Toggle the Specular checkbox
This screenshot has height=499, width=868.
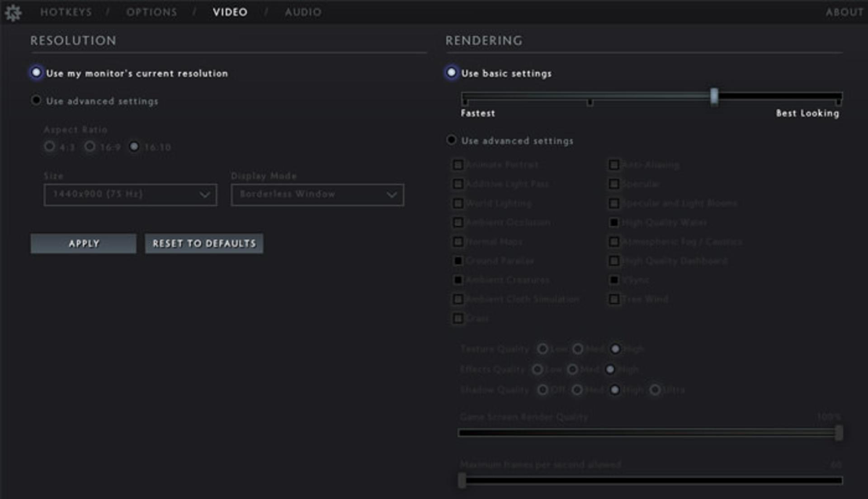(x=614, y=184)
